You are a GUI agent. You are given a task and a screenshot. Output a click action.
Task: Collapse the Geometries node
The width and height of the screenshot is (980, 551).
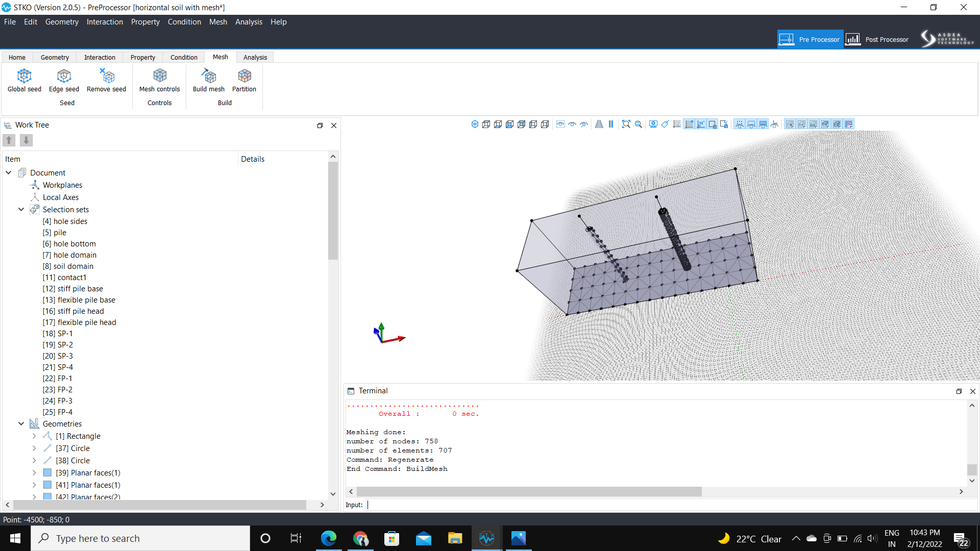pyautogui.click(x=21, y=423)
